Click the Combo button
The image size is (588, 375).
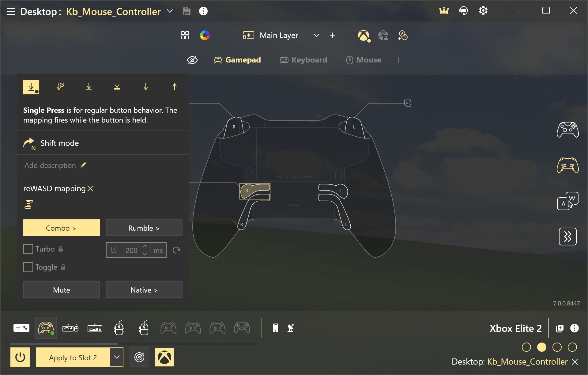click(x=62, y=228)
